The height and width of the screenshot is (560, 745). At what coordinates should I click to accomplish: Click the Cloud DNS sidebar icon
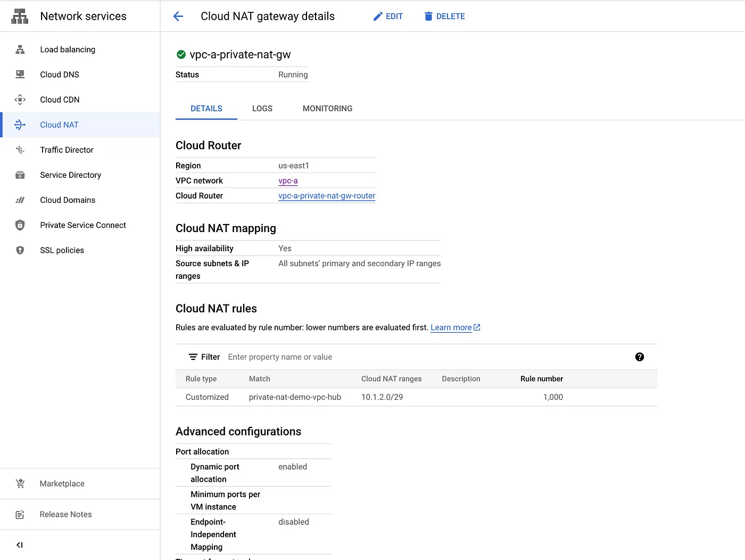(20, 75)
